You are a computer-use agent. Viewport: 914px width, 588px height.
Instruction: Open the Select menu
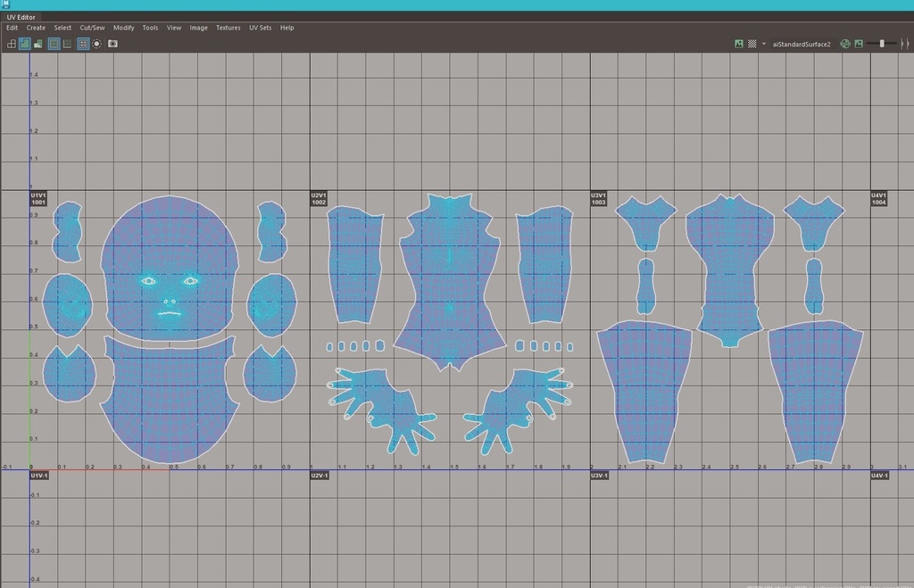pos(62,28)
